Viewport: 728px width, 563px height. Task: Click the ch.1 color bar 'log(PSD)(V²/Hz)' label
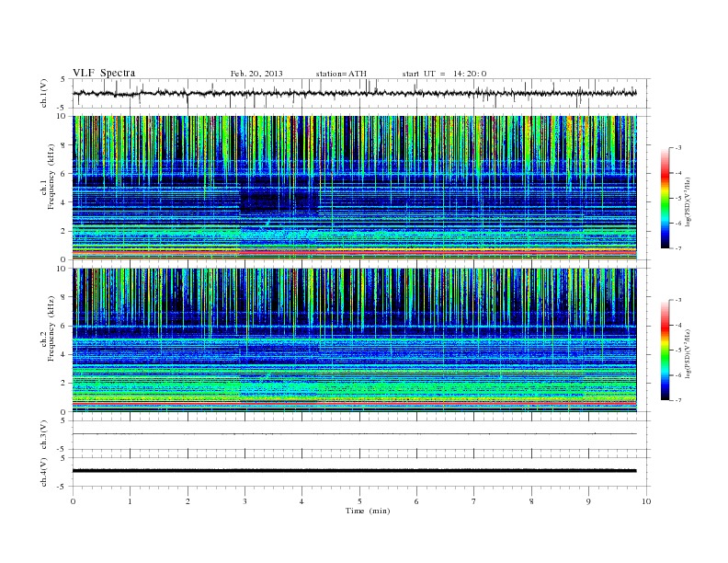tap(688, 202)
